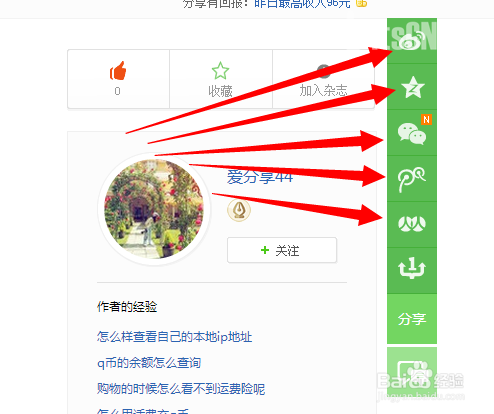Click the gold coin icon beside the income text

click(x=361, y=3)
